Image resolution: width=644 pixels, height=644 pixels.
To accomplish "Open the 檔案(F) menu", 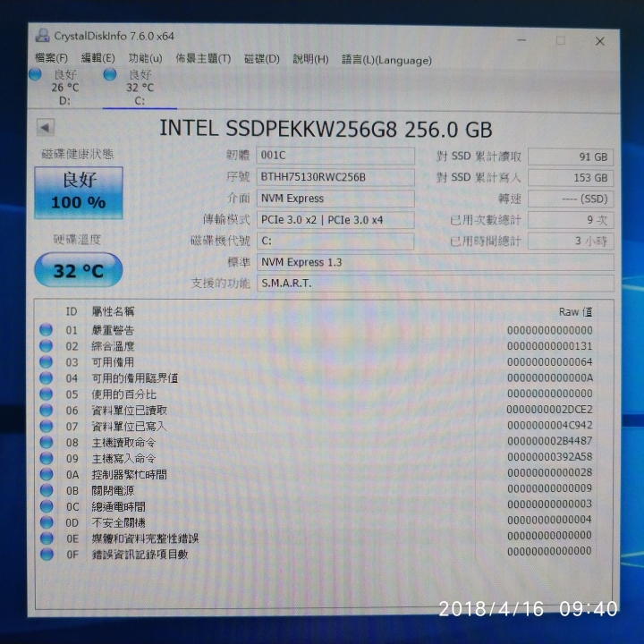I will click(x=51, y=58).
